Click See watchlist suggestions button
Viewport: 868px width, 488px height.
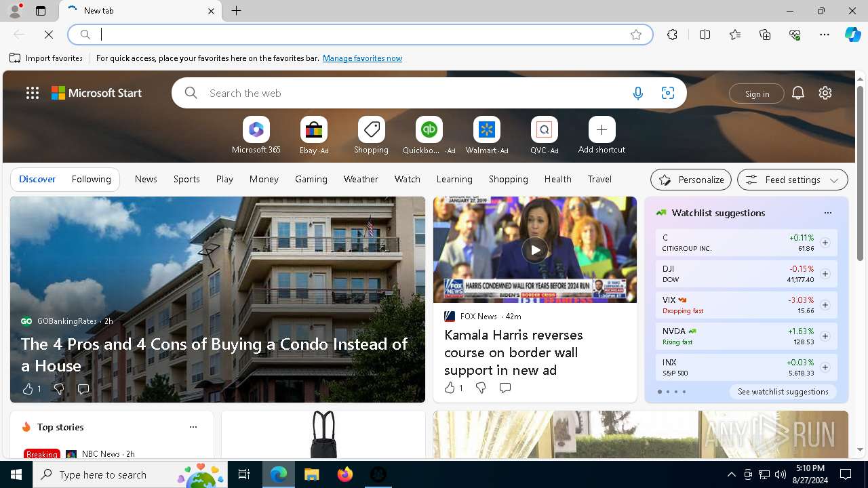[x=783, y=392]
